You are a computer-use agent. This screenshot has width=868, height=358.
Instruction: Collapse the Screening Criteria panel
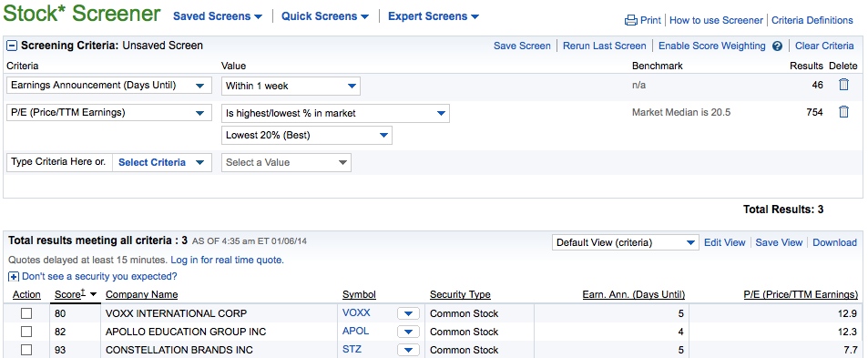coord(12,46)
